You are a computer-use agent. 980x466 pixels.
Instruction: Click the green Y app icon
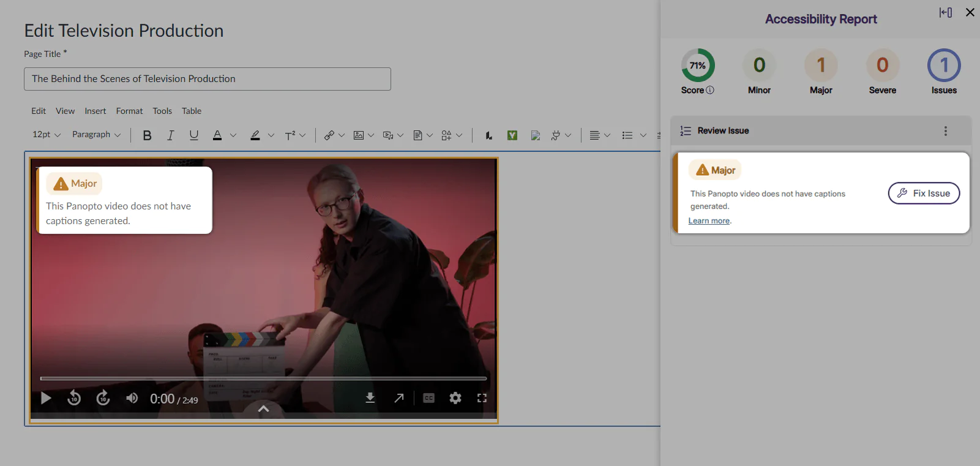coord(512,135)
